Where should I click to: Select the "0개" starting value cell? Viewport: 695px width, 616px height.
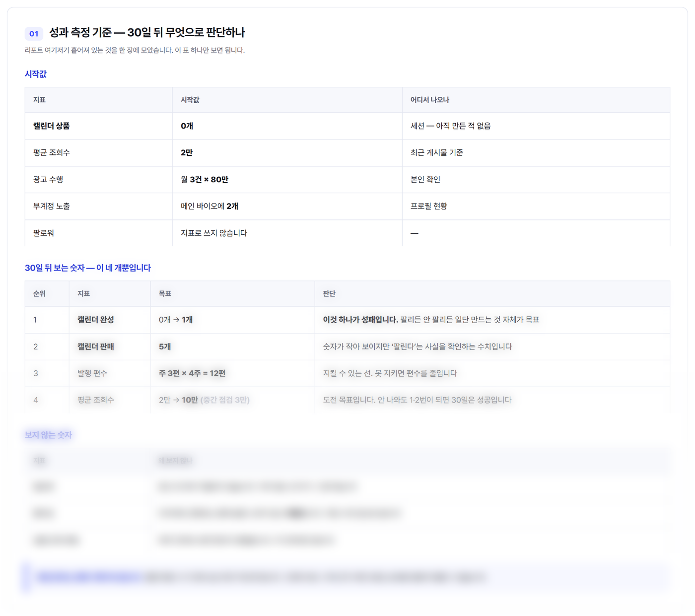click(287, 126)
